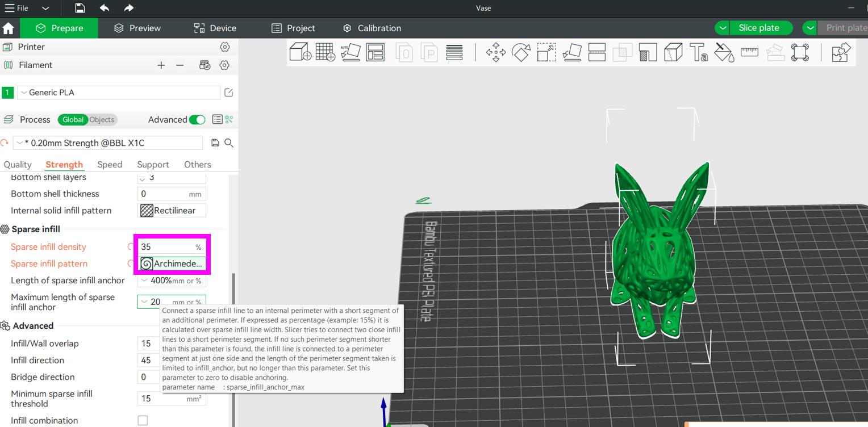Click the puzzle-piece icon in toolbar
This screenshot has height=427, width=868.
[x=841, y=52]
